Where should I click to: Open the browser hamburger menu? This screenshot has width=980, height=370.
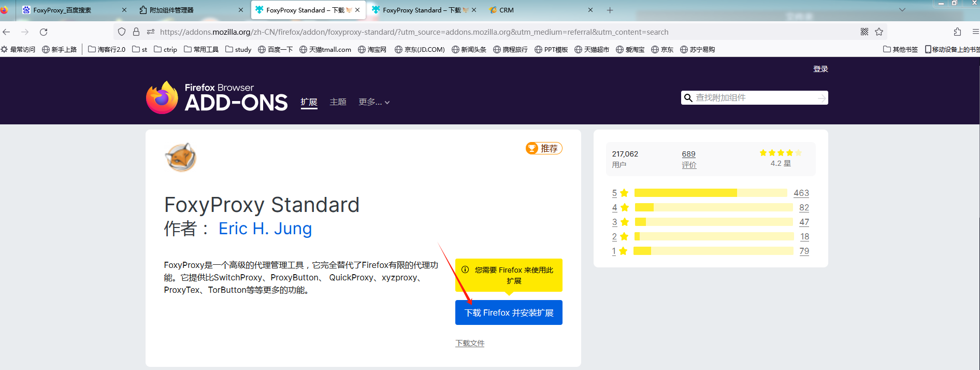pyautogui.click(x=976, y=32)
